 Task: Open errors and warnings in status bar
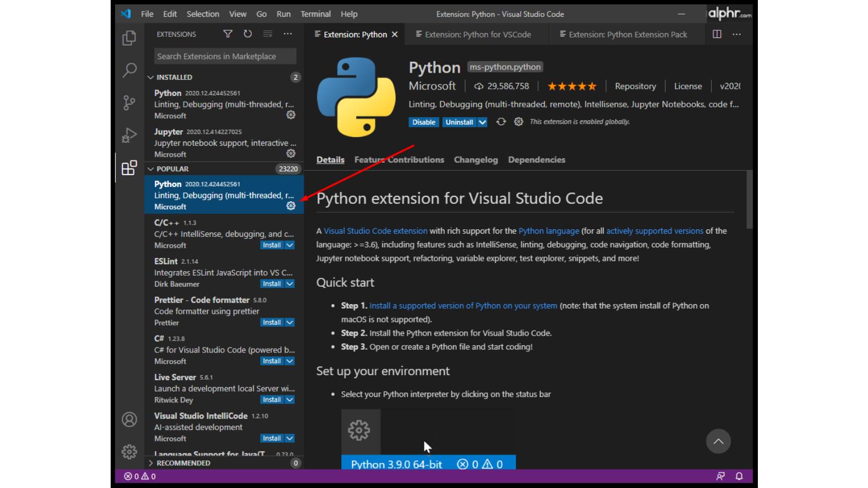[140, 476]
